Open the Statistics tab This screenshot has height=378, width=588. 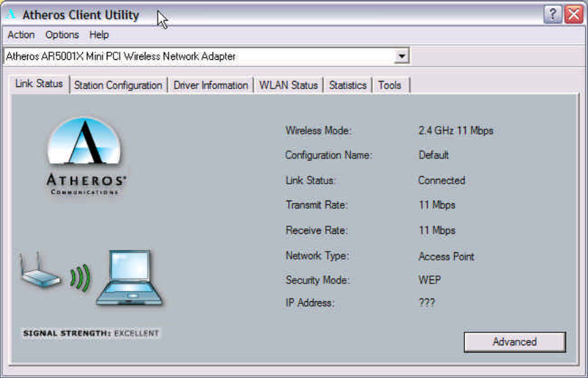click(347, 86)
